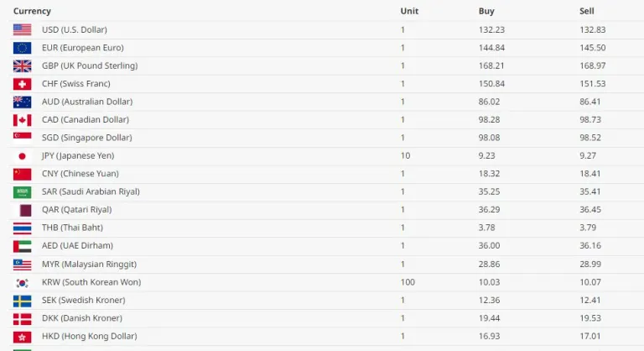Click the United States flag icon
This screenshot has height=351, width=644.
[22, 29]
